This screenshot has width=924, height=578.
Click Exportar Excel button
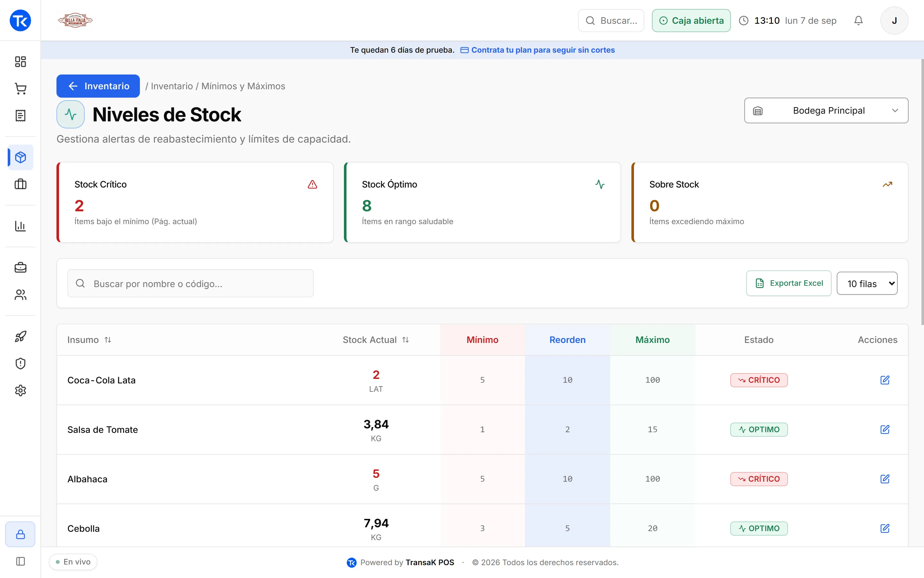coord(789,283)
